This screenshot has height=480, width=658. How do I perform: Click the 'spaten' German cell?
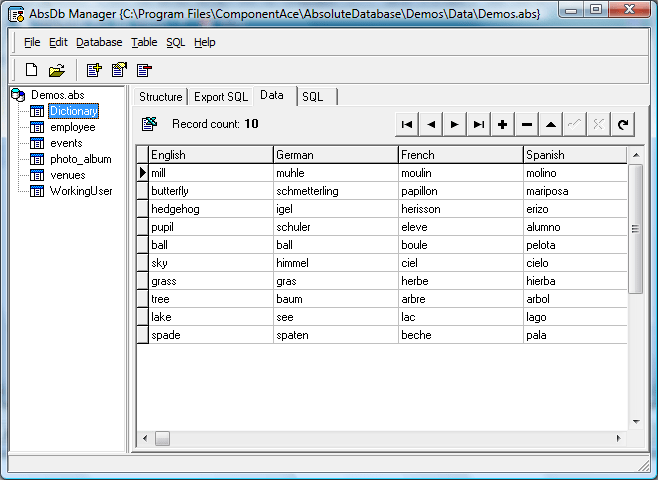click(x=336, y=335)
